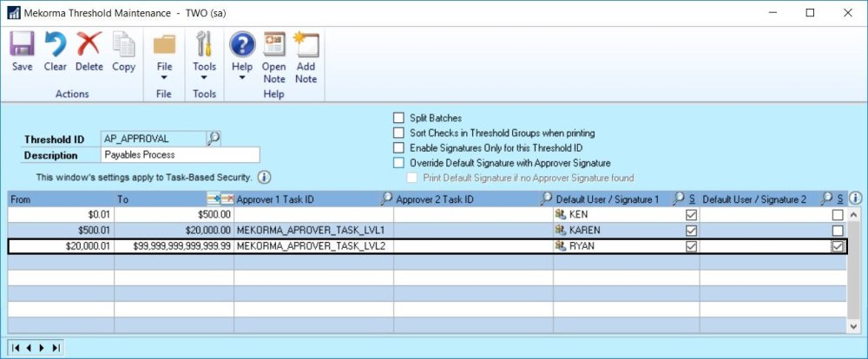Click the insert row icon beside To
Image resolution: width=868 pixels, height=359 pixels.
pos(214,199)
